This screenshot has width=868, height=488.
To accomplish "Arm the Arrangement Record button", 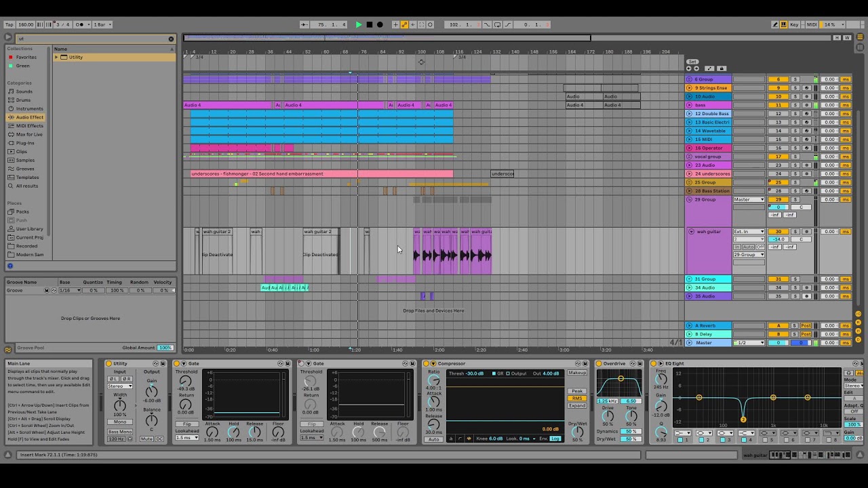I will pyautogui.click(x=380, y=24).
